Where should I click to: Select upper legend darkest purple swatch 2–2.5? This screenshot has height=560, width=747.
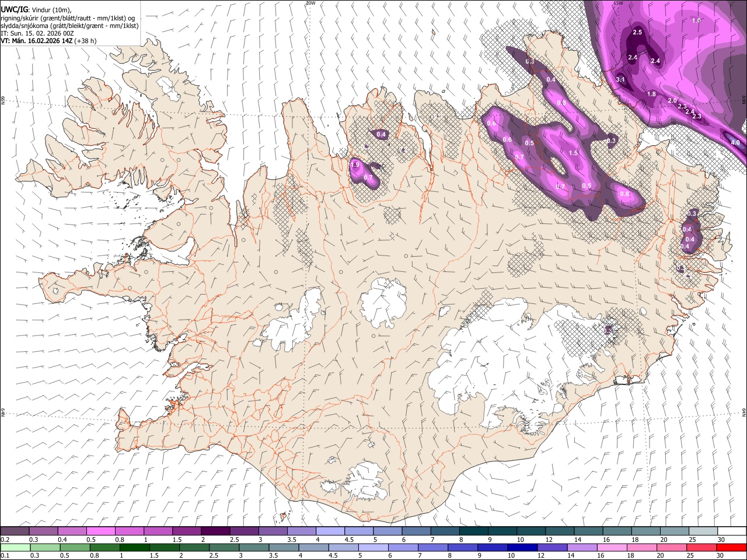(x=215, y=531)
